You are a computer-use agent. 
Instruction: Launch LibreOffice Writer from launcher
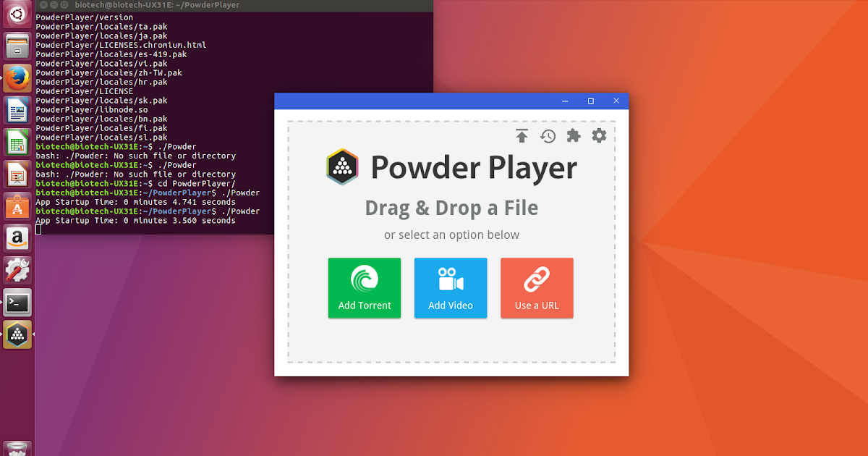point(17,110)
